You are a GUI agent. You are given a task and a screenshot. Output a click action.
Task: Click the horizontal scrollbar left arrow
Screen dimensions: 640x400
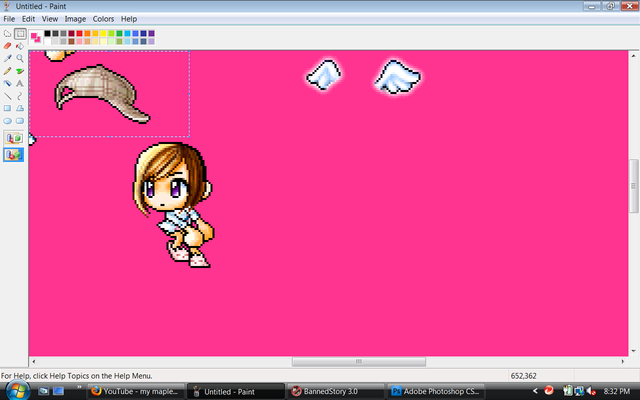[33, 362]
